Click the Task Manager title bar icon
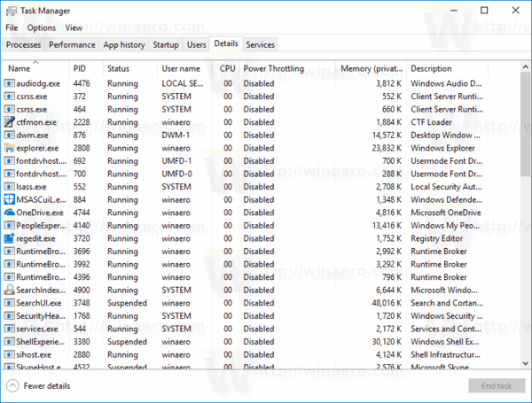Screen dimensions: 532x403 (x=12, y=11)
